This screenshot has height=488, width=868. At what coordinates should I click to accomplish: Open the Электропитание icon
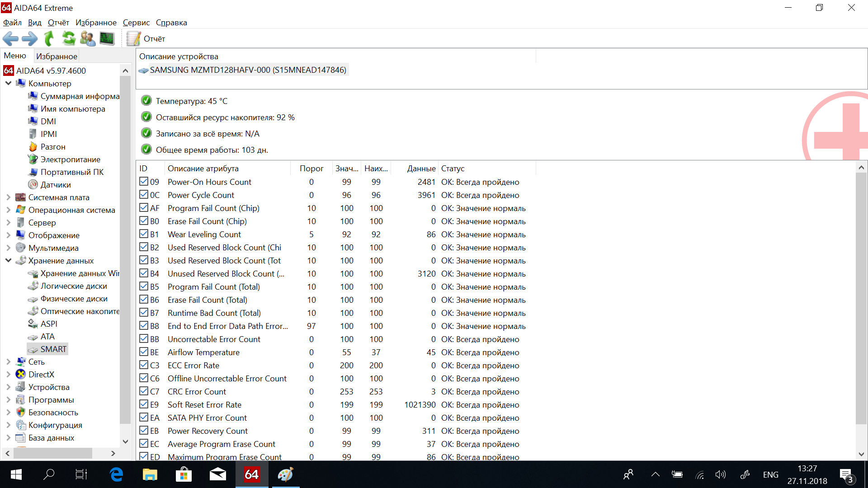tap(33, 159)
